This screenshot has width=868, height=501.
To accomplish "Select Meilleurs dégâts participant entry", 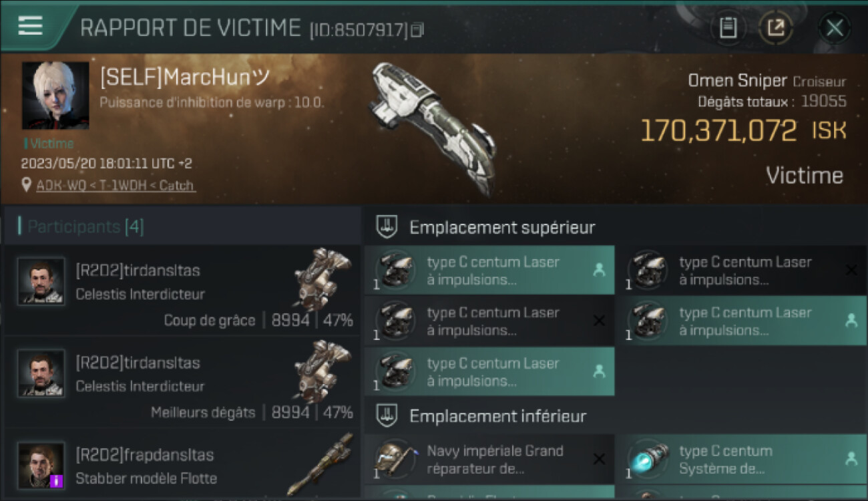I will coord(182,383).
